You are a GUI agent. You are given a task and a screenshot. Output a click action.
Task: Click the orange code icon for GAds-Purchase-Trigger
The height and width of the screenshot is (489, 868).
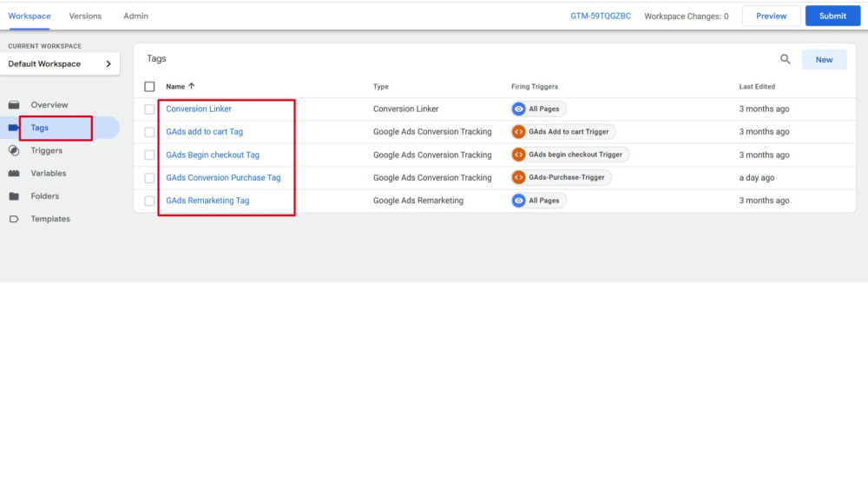[x=519, y=177]
